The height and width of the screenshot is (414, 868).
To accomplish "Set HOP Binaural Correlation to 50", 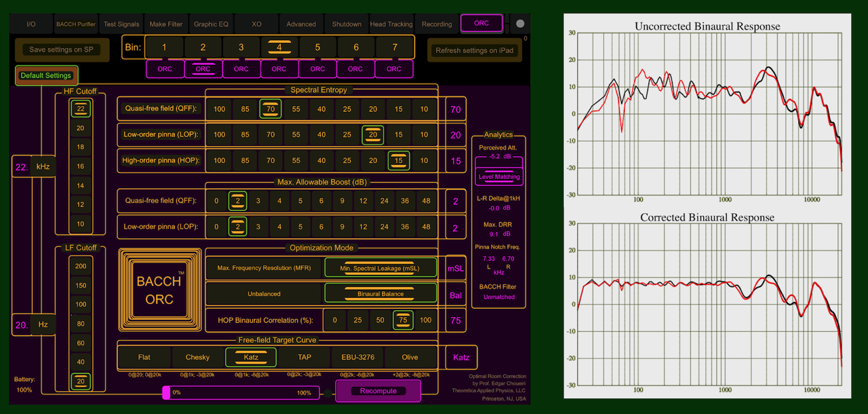I will click(x=380, y=320).
